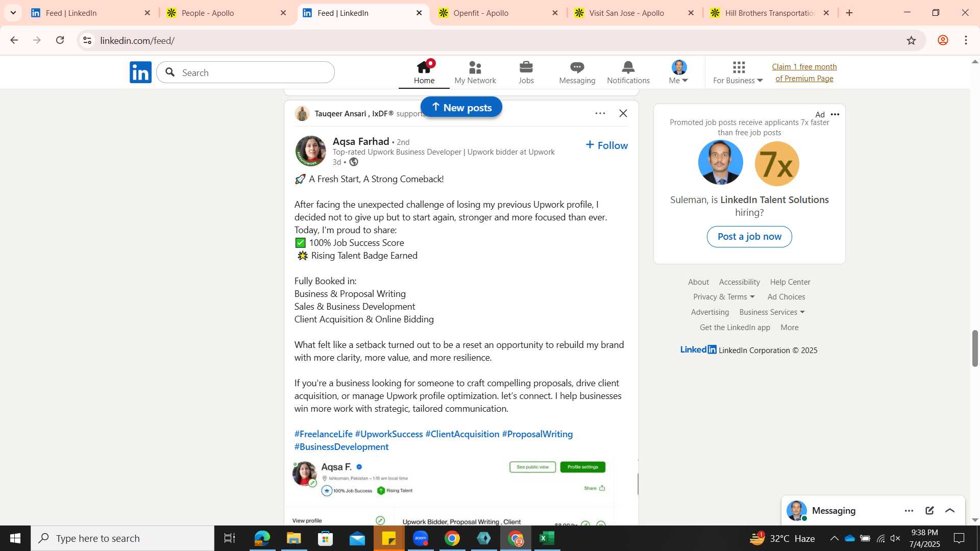The image size is (980, 551).
Task: Reload the LinkedIn page
Action: pyautogui.click(x=60, y=40)
